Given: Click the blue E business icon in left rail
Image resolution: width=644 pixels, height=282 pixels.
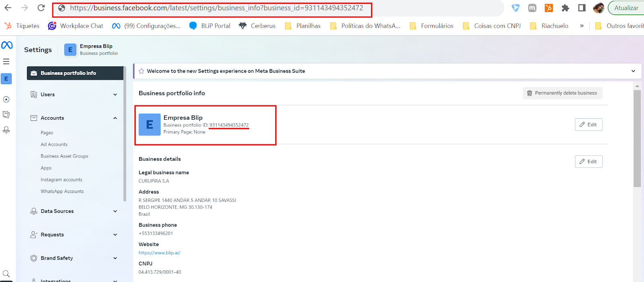Looking at the screenshot, I should pyautogui.click(x=6, y=79).
